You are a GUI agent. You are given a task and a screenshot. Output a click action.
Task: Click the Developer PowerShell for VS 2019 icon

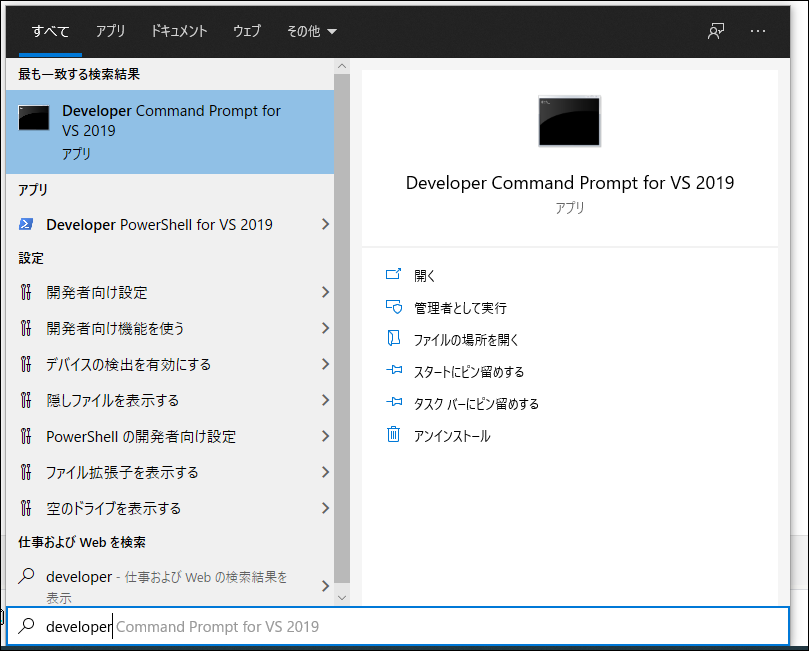coord(28,224)
